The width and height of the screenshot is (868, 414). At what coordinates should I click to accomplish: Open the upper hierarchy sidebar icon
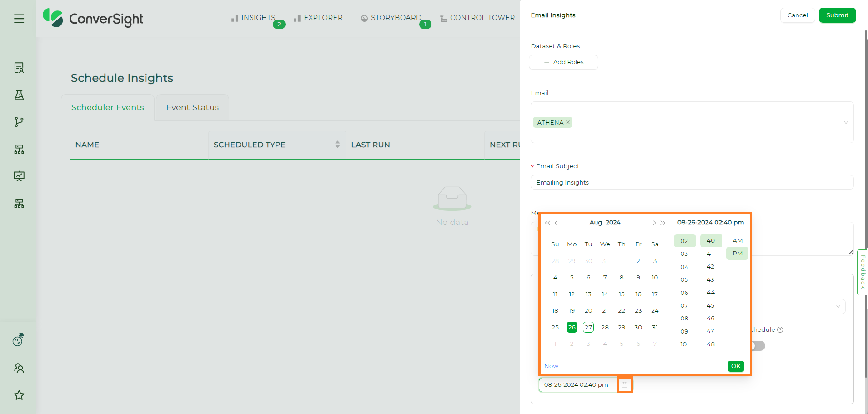point(19,149)
